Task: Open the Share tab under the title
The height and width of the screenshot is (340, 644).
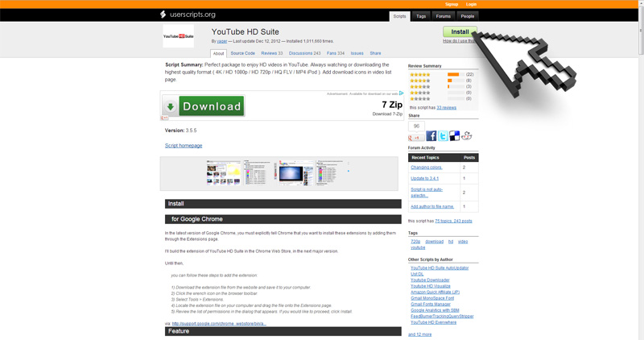Action: click(375, 53)
